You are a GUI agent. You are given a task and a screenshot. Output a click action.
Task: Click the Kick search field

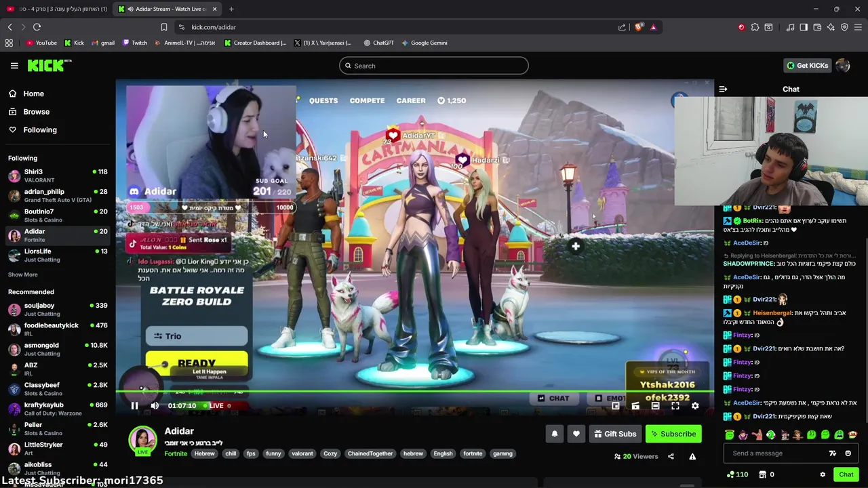tap(434, 66)
